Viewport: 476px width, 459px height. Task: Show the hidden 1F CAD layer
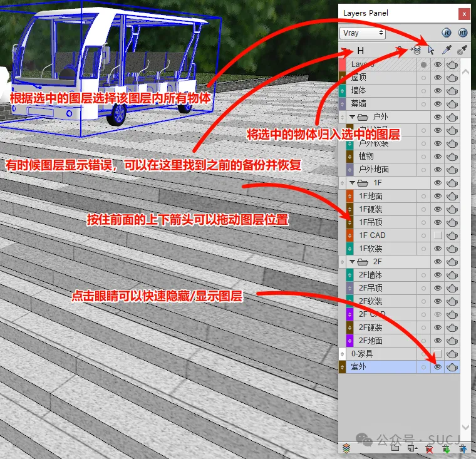[437, 235]
